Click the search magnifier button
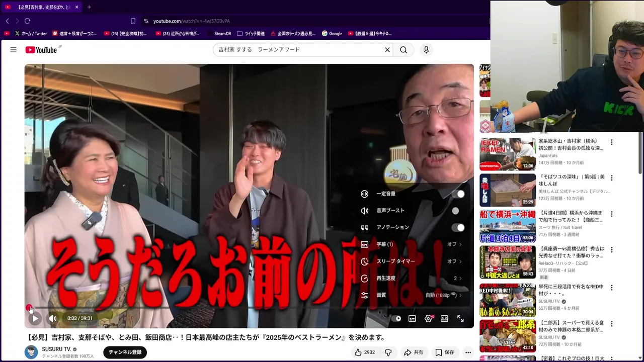The image size is (644, 362). pos(404,50)
